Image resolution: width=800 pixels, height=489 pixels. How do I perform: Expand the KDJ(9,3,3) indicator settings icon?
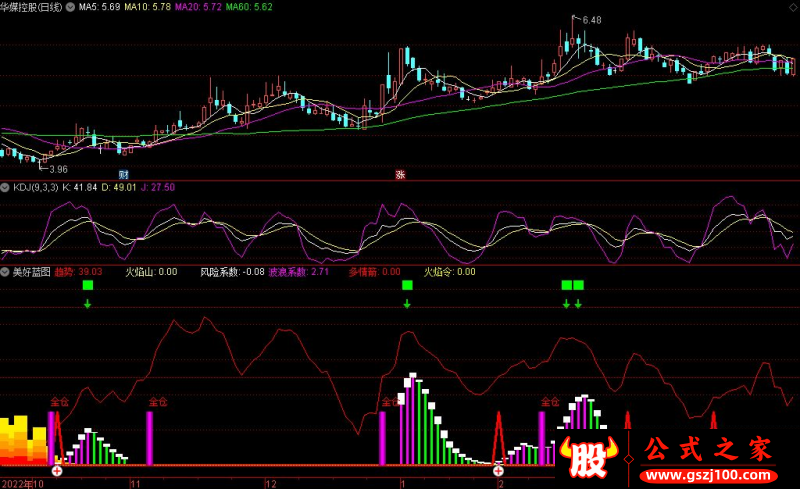pyautogui.click(x=5, y=187)
